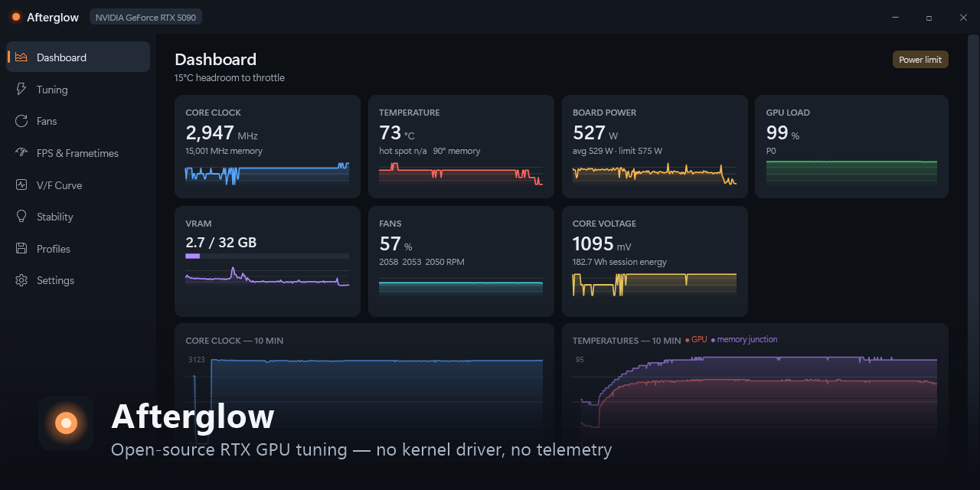This screenshot has width=980, height=490.
Task: Click the Power limit badge
Action: [920, 60]
